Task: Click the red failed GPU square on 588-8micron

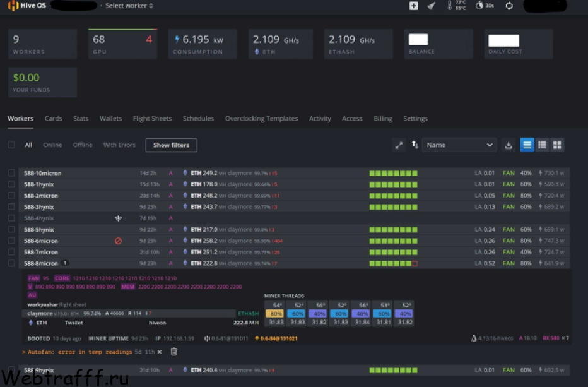Action: (415, 263)
